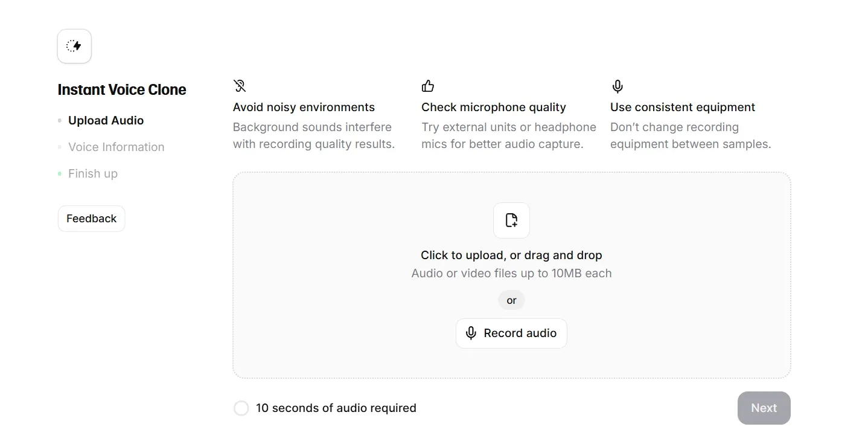Select the Upload Audio step

pyautogui.click(x=106, y=120)
